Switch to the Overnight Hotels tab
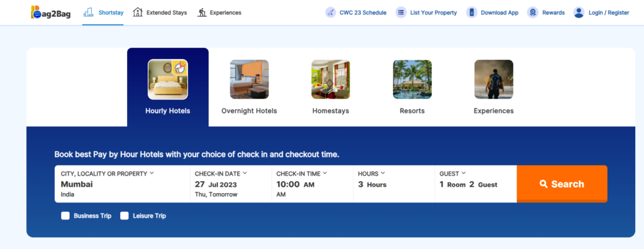644x249 pixels. click(x=249, y=87)
